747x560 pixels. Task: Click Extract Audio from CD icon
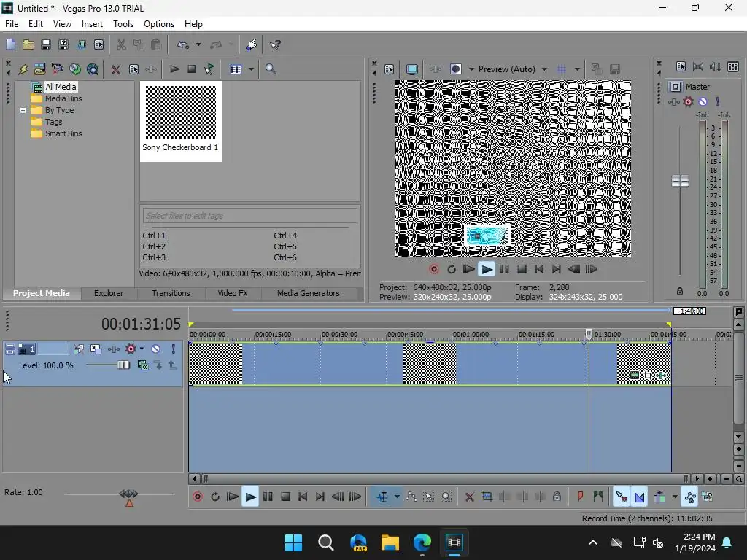point(75,69)
